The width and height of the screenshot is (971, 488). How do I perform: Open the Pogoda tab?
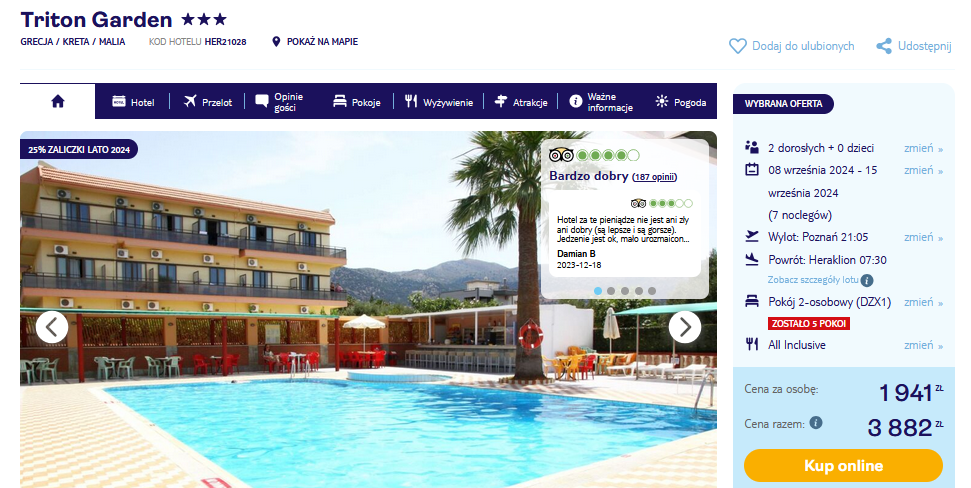tap(681, 102)
